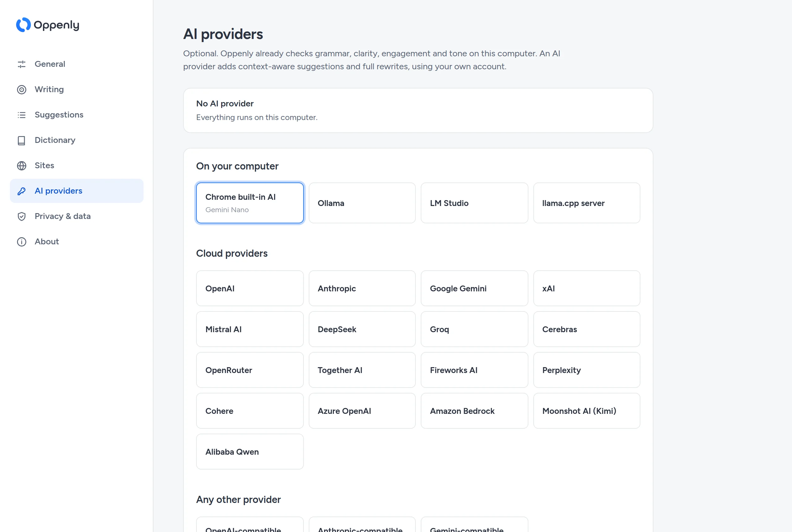Select Chrome built-in AI provider
Image resolution: width=792 pixels, height=532 pixels.
(x=250, y=203)
